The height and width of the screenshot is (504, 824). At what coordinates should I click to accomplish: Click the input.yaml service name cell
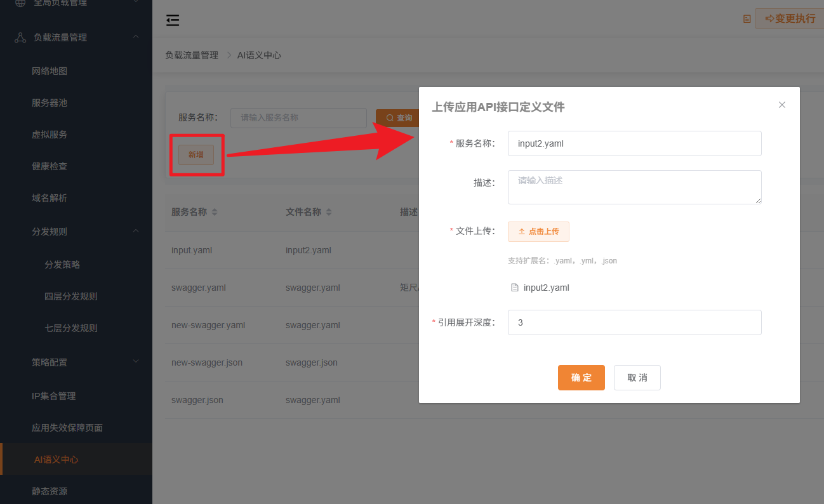[x=192, y=250]
